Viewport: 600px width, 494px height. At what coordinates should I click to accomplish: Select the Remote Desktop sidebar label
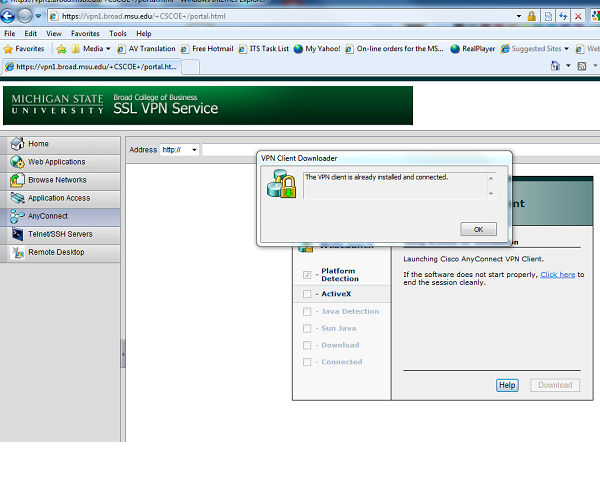point(56,252)
